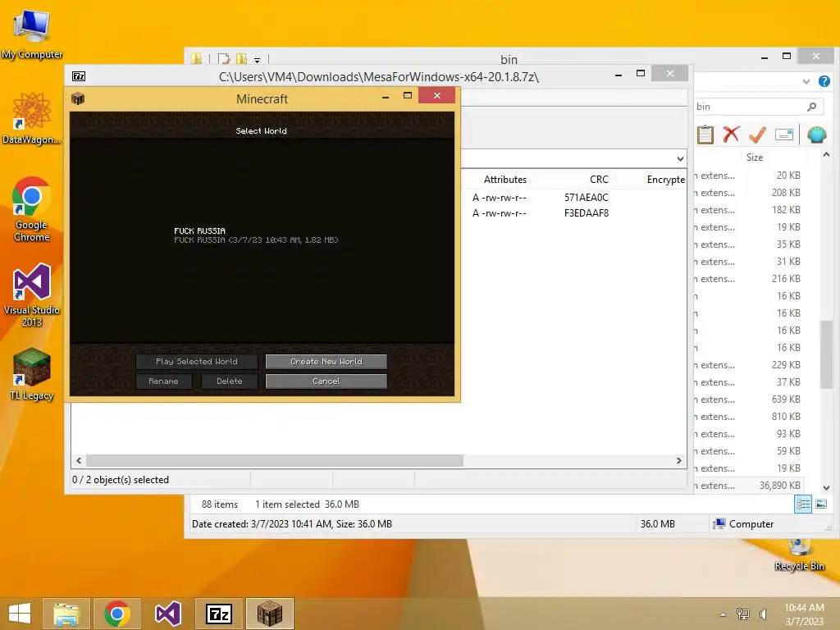Click the Rename icon in Explorer ribbon
This screenshot has height=630, width=840.
[x=783, y=134]
